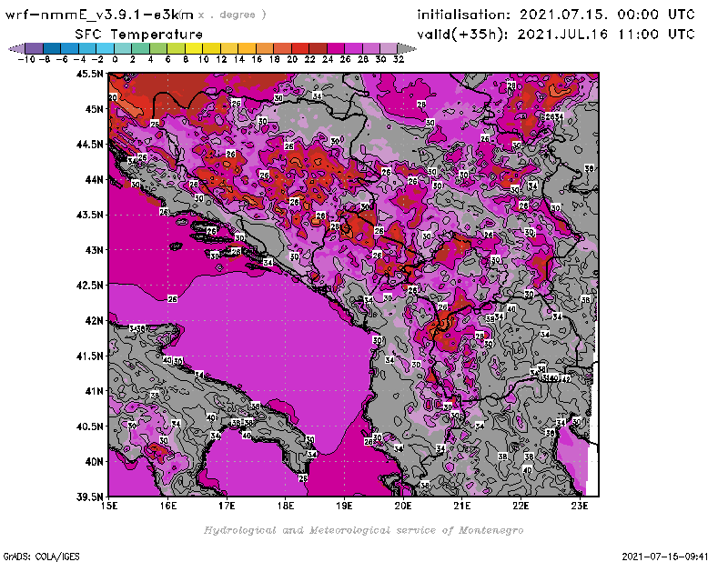
Task: Click the legend value label 32
Action: pos(399,59)
